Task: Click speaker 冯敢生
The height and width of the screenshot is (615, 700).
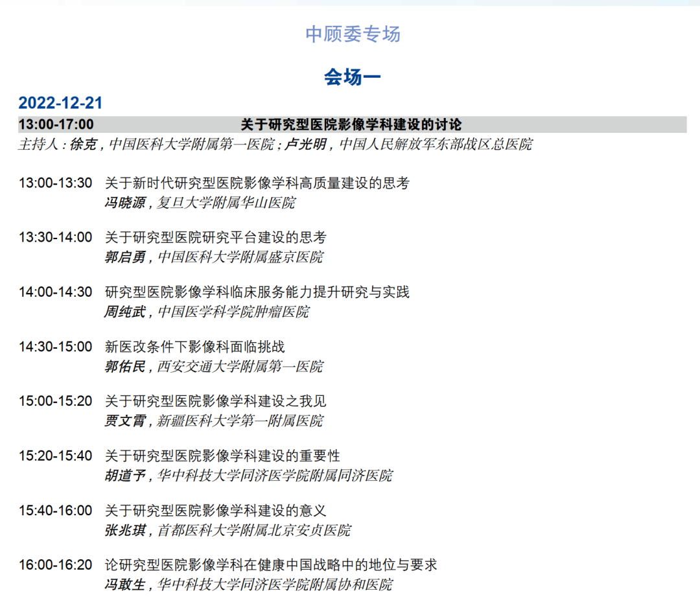Action: pos(125,585)
